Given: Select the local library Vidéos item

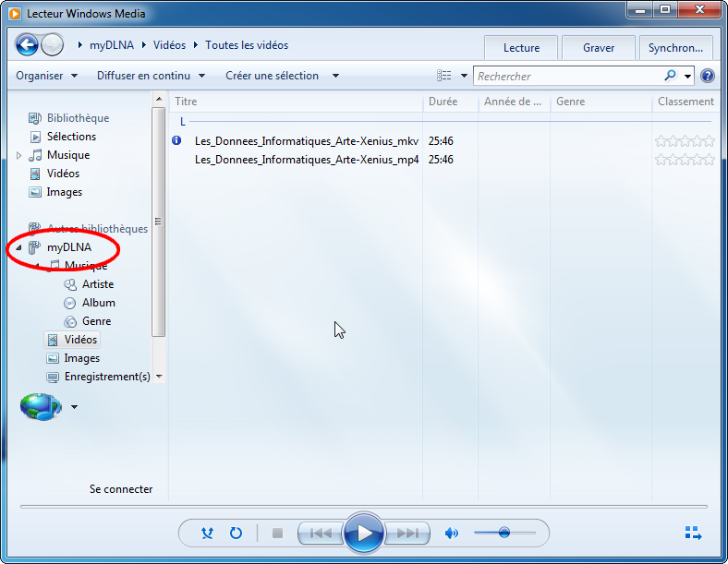Looking at the screenshot, I should [x=63, y=174].
